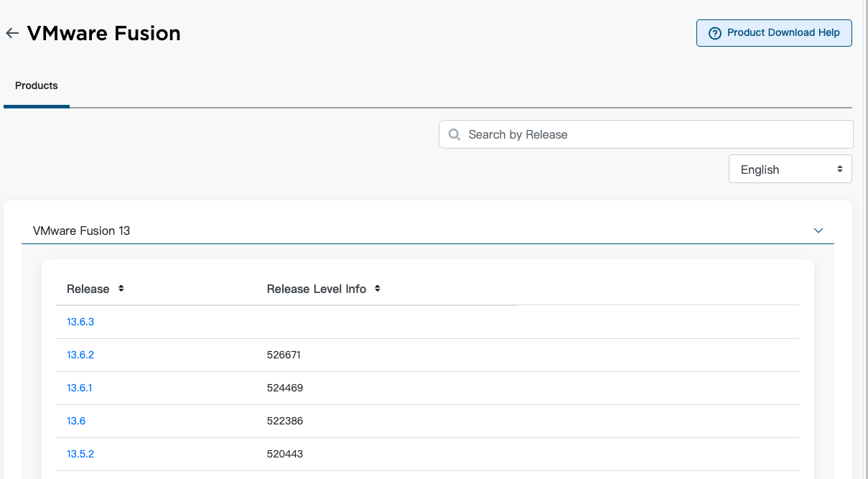The width and height of the screenshot is (868, 479).
Task: Switch to the Products tab
Action: tap(37, 85)
